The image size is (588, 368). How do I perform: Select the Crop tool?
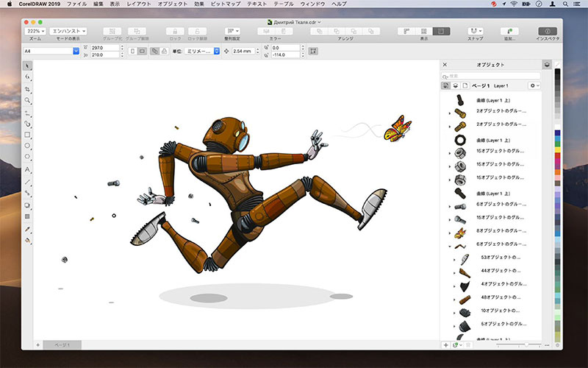click(27, 89)
